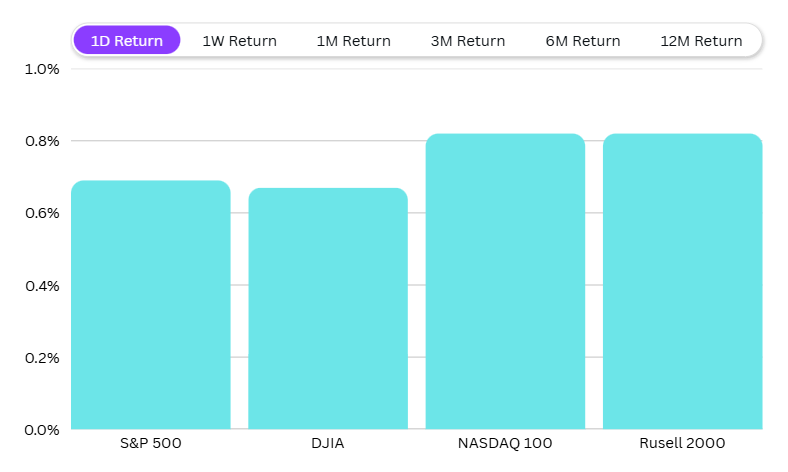Image resolution: width=788 pixels, height=472 pixels.
Task: Select the 12M Return period
Action: [701, 41]
